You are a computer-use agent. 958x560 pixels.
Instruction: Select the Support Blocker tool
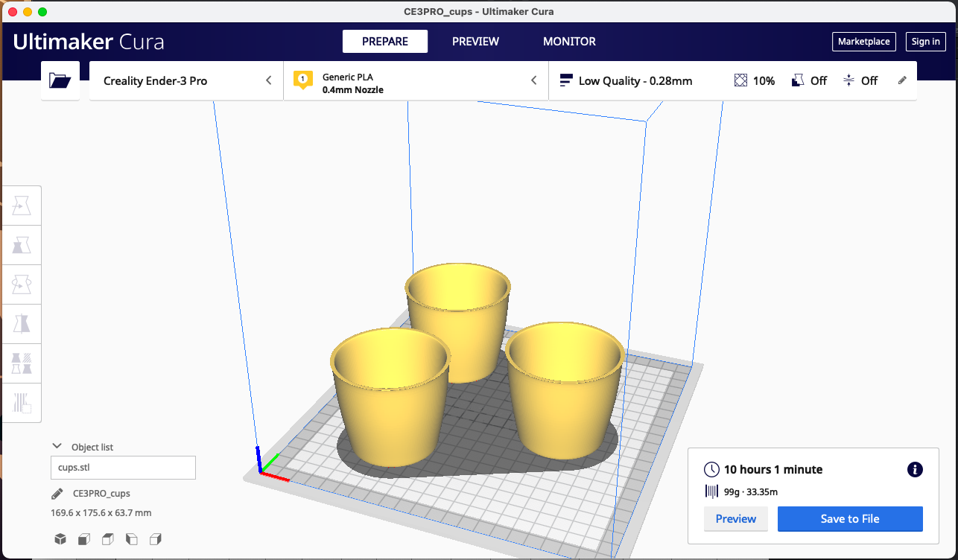pyautogui.click(x=22, y=402)
